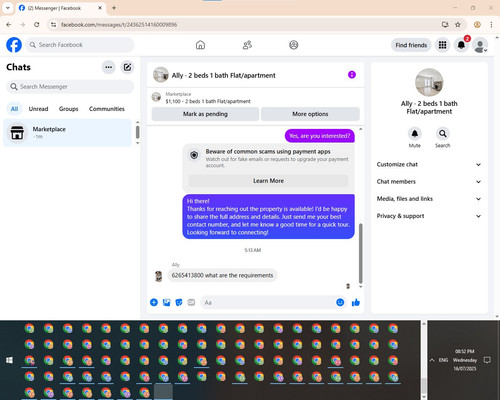Viewport: 500px width, 400px height.
Task: Expand Customize chat section
Action: pos(429,164)
